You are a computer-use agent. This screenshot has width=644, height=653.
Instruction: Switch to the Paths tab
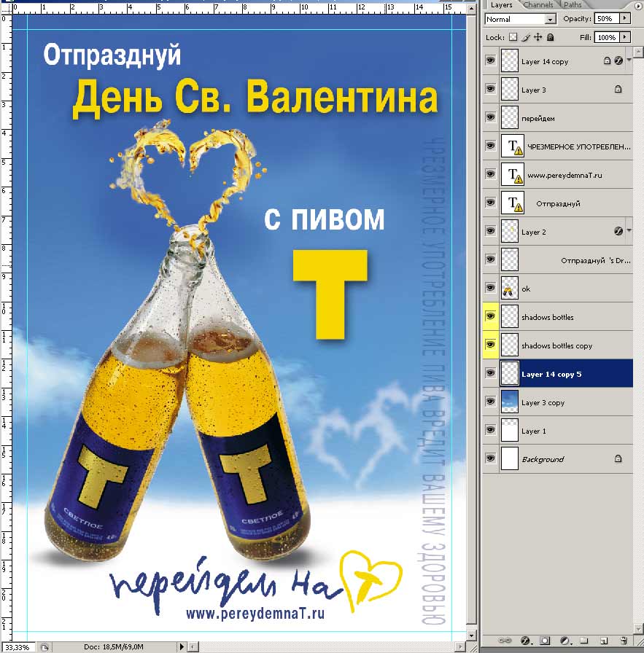pos(573,5)
